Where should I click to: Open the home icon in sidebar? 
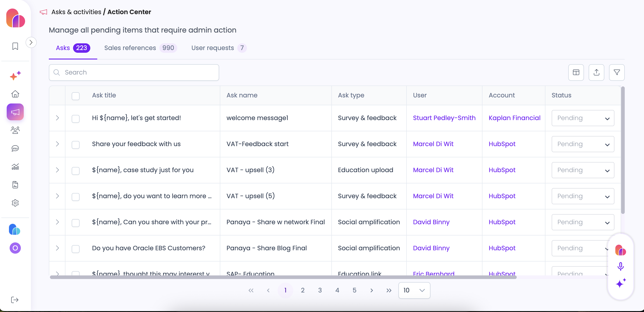coord(15,94)
